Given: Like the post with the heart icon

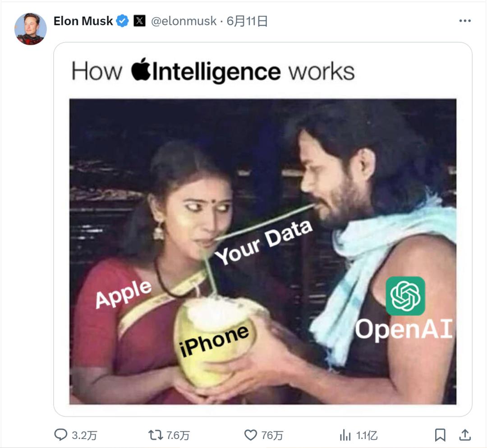Looking at the screenshot, I should click(251, 435).
